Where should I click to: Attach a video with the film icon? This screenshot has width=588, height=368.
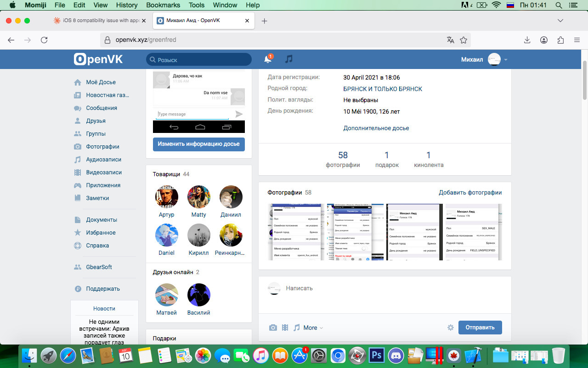(285, 328)
